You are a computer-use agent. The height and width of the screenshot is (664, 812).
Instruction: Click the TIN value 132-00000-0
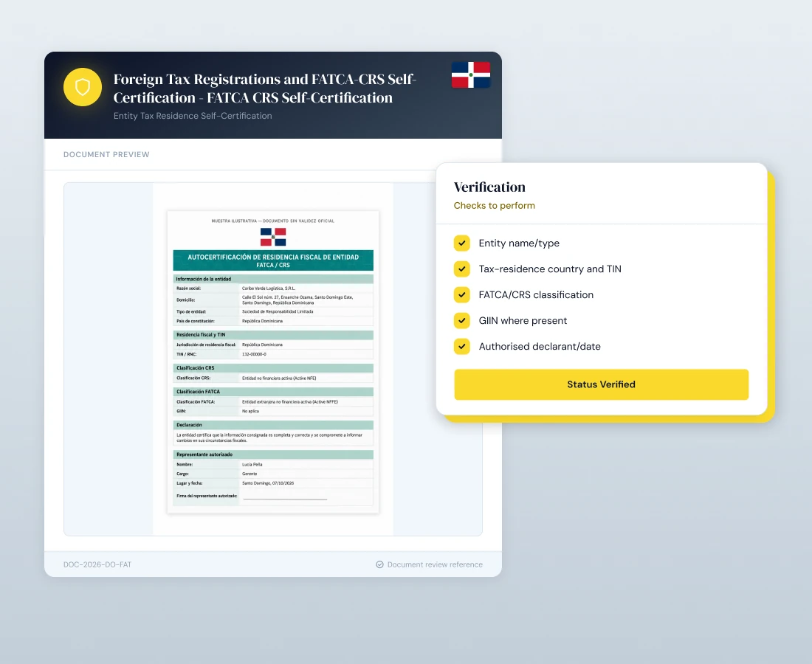pos(254,355)
